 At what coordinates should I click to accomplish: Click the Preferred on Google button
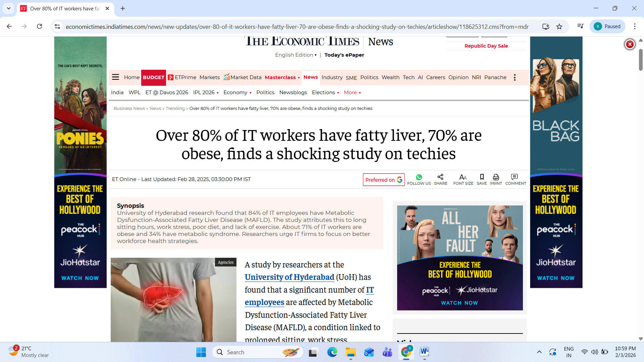tap(384, 180)
